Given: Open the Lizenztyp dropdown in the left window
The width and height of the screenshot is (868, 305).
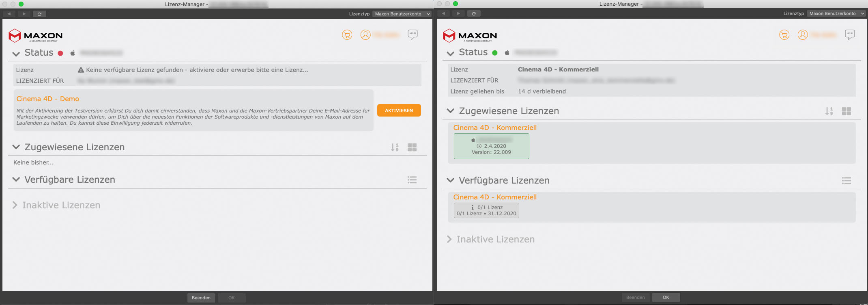Looking at the screenshot, I should click(x=402, y=14).
